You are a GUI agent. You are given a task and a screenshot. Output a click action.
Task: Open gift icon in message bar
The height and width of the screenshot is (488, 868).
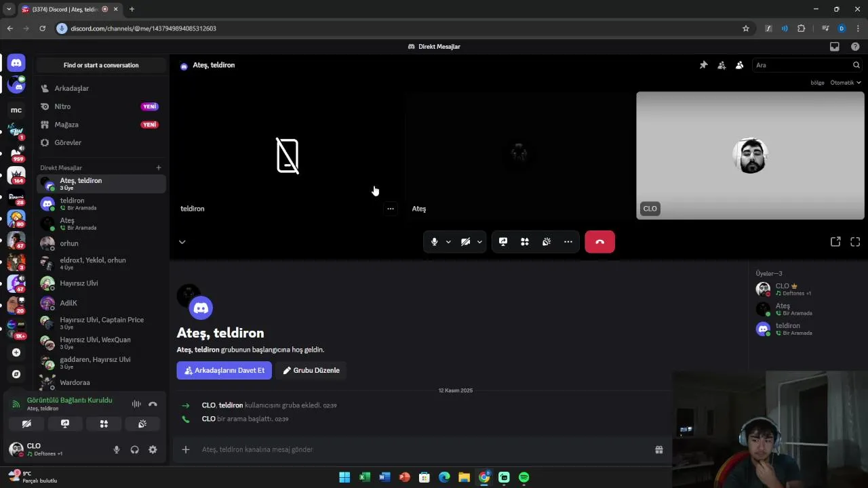pyautogui.click(x=658, y=449)
